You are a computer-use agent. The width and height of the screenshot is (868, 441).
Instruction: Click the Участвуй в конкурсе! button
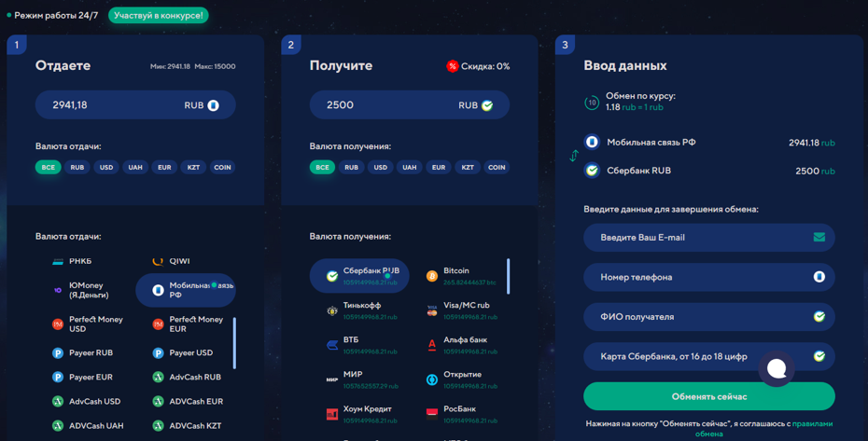[x=159, y=16]
